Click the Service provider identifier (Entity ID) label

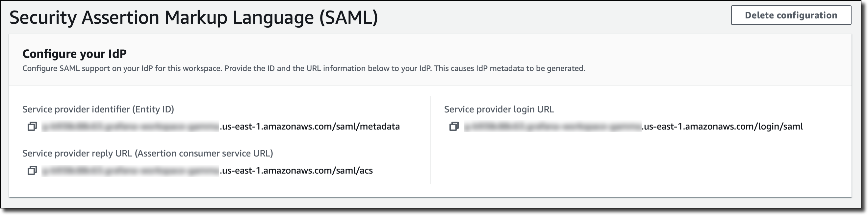pos(98,109)
